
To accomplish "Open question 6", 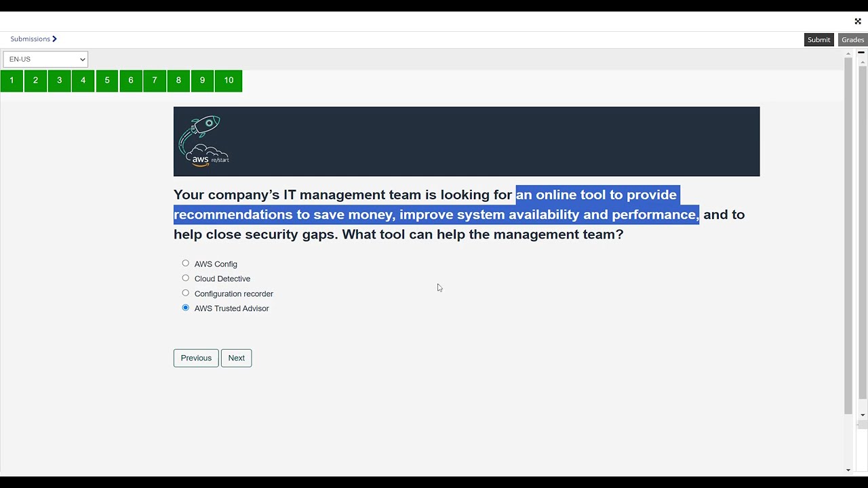I will tap(131, 81).
